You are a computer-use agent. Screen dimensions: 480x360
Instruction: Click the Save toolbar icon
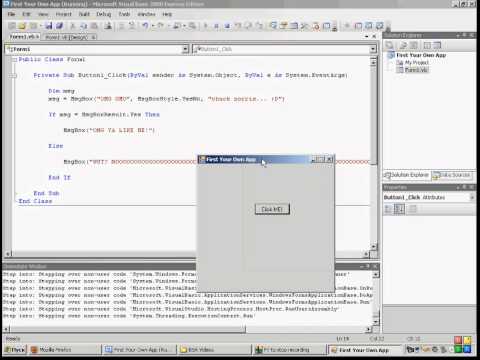coord(49,26)
